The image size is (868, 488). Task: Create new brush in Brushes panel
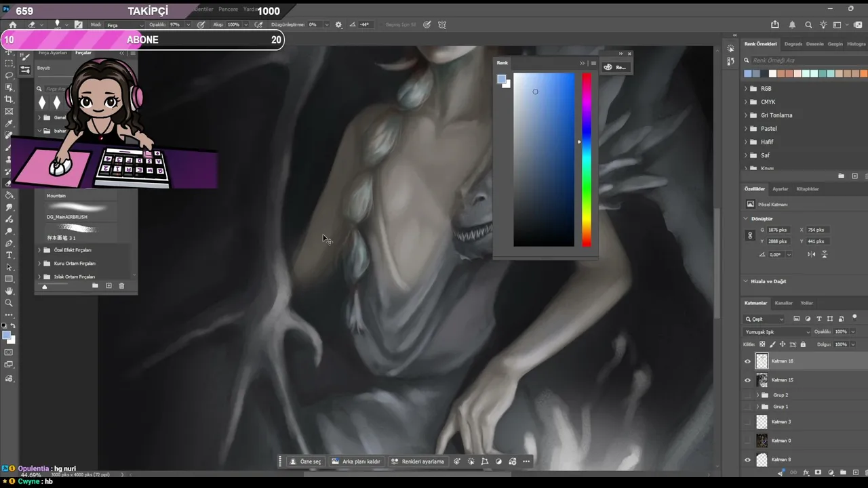[x=108, y=286]
